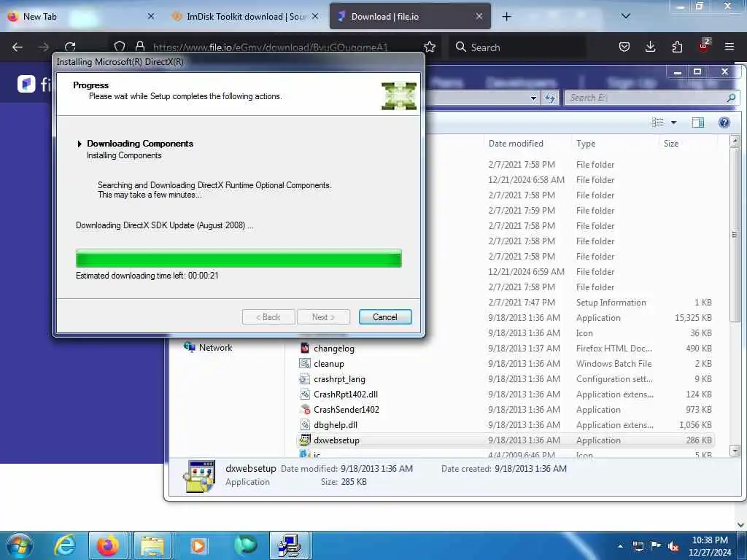This screenshot has width=747, height=560.
Task: Close the ImDisk Toolkit download tab
Action: point(315,16)
